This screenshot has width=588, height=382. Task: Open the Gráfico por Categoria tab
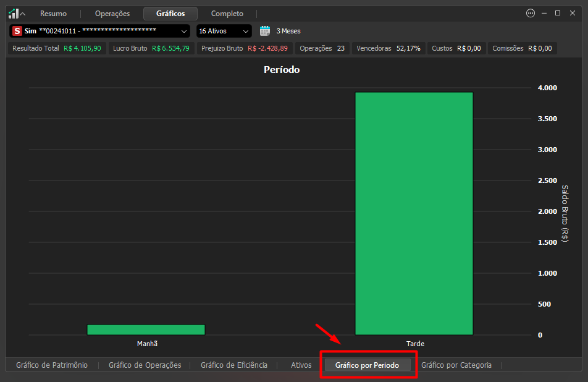(456, 365)
